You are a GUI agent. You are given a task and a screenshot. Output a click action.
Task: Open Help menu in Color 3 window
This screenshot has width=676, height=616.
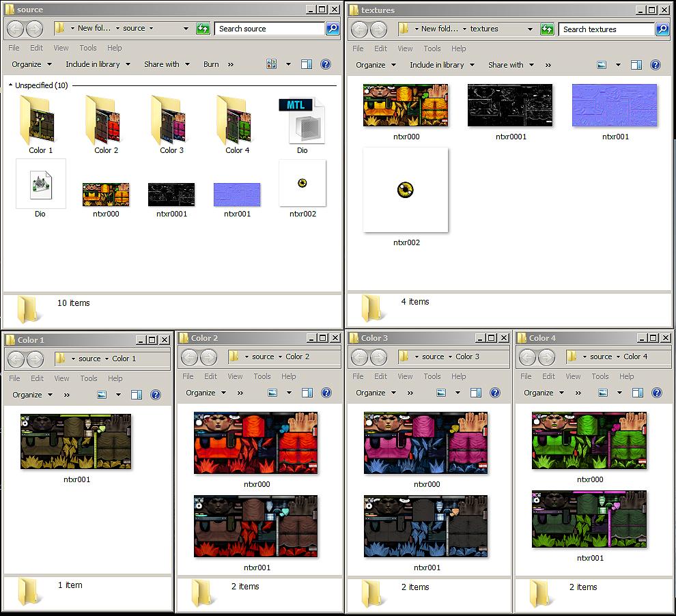[x=459, y=376]
